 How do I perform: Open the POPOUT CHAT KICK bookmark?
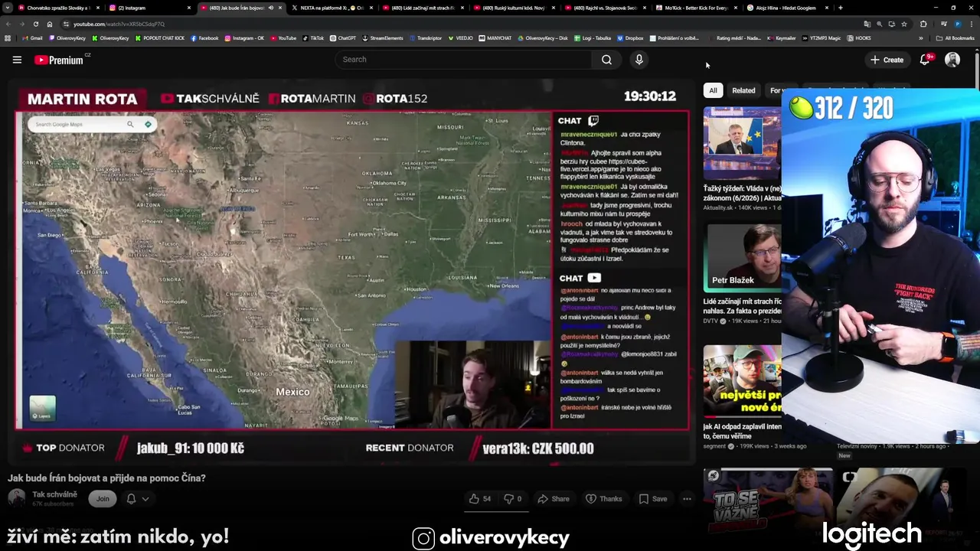pos(159,37)
